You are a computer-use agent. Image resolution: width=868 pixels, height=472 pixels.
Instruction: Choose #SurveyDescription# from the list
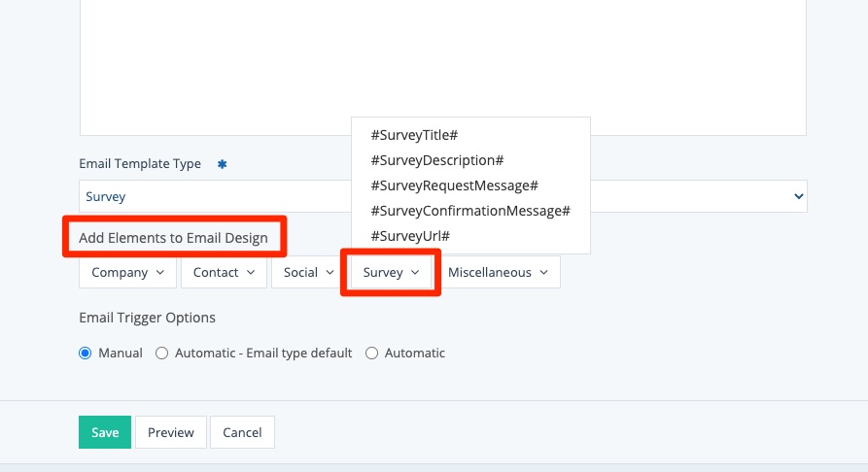coord(436,160)
